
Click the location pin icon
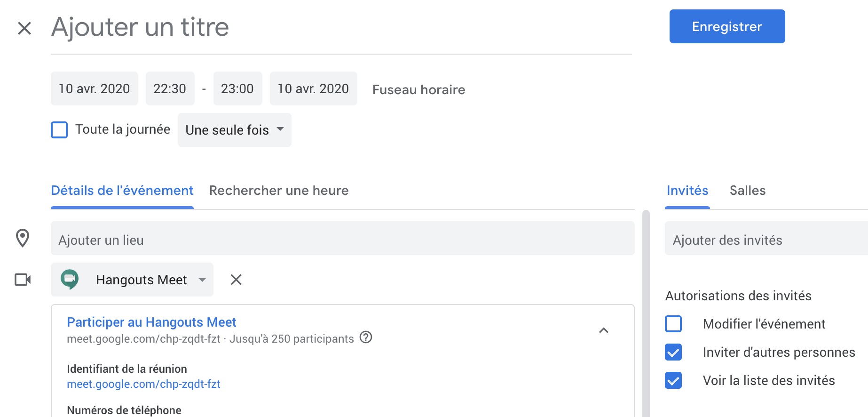[23, 238]
